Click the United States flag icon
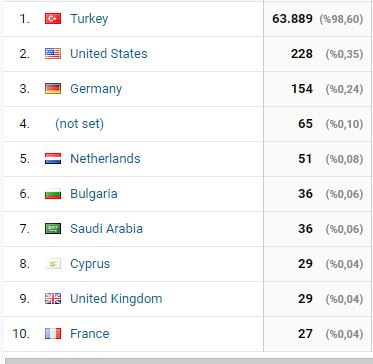 (53, 54)
